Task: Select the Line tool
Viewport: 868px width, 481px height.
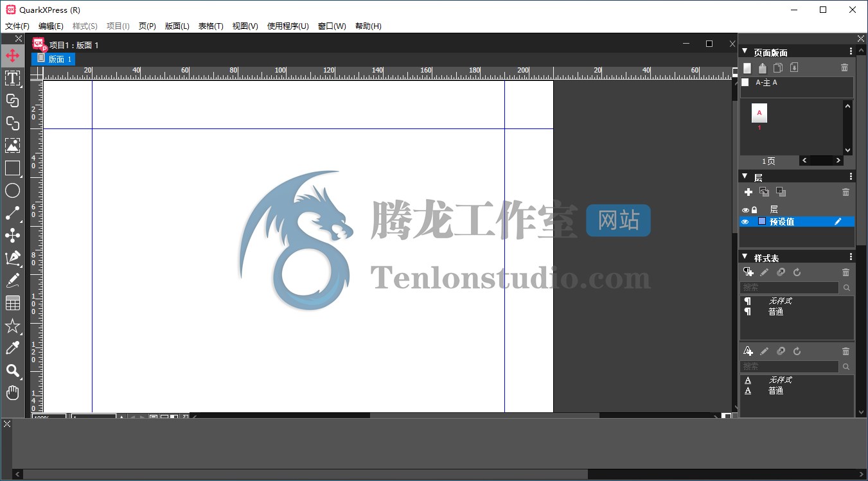Action: tap(12, 213)
